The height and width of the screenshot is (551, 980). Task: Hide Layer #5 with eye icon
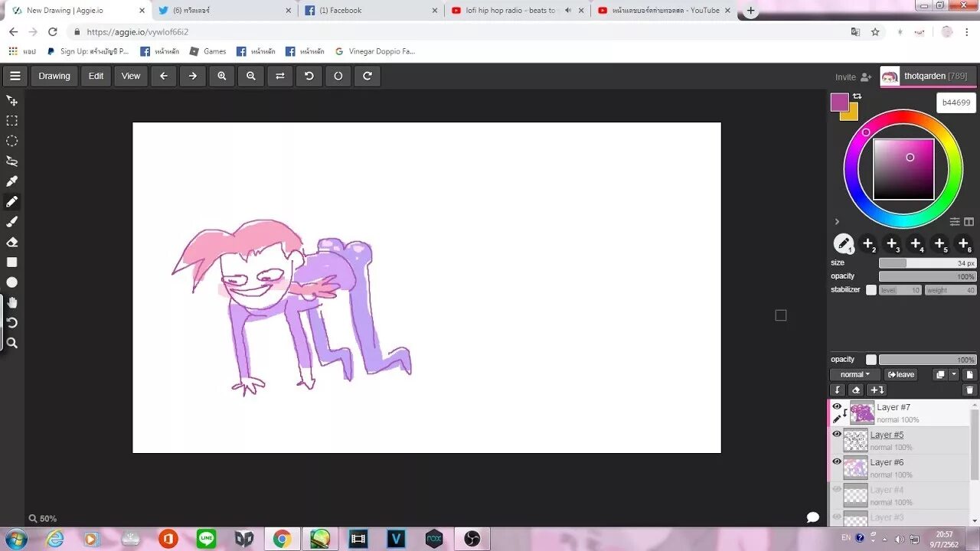[837, 434]
